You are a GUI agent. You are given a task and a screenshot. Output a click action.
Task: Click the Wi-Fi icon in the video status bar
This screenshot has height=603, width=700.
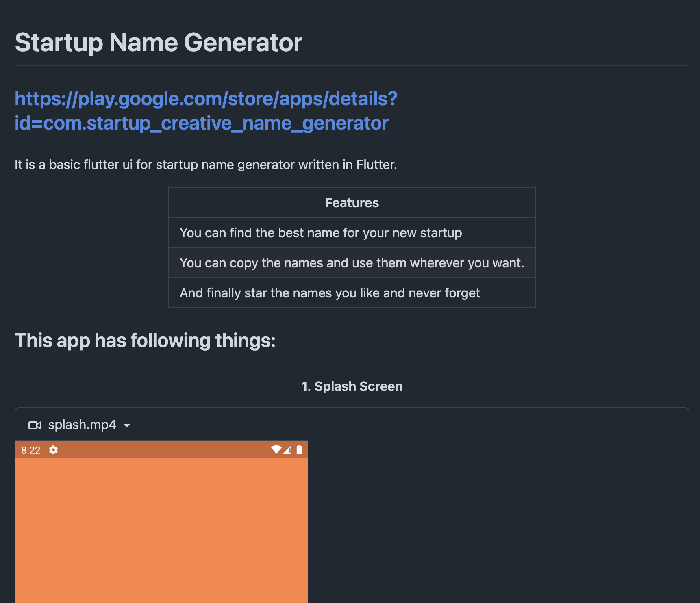tap(276, 449)
